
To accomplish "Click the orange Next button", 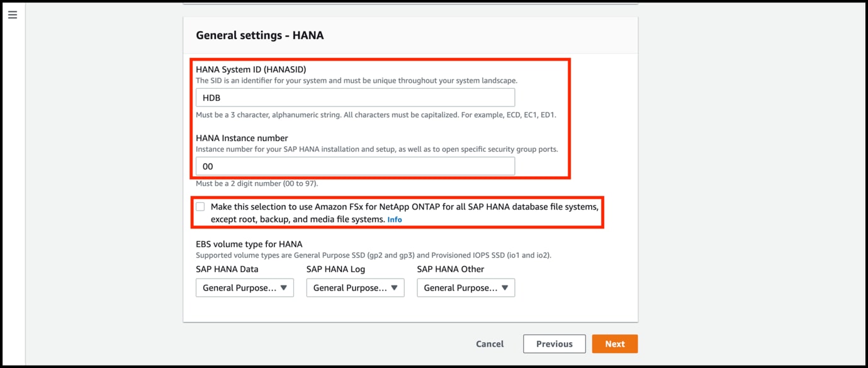I will (614, 344).
